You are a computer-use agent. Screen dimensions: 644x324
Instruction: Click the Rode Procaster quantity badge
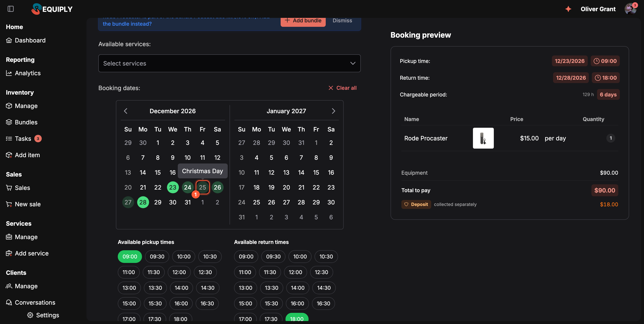pyautogui.click(x=610, y=138)
